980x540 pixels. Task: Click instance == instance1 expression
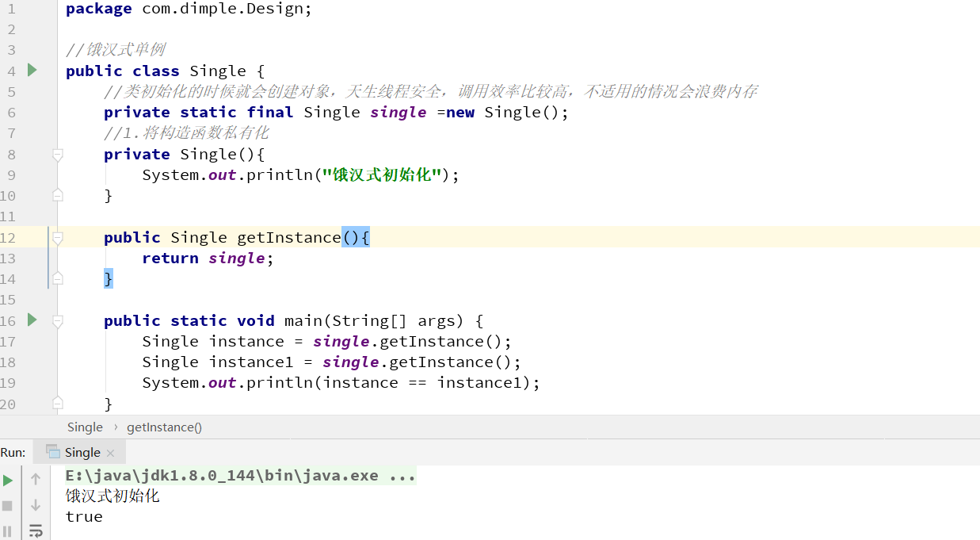click(x=423, y=382)
